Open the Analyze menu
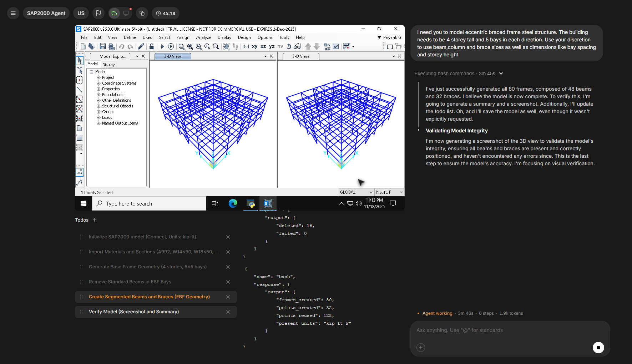Image resolution: width=632 pixels, height=364 pixels. (203, 37)
